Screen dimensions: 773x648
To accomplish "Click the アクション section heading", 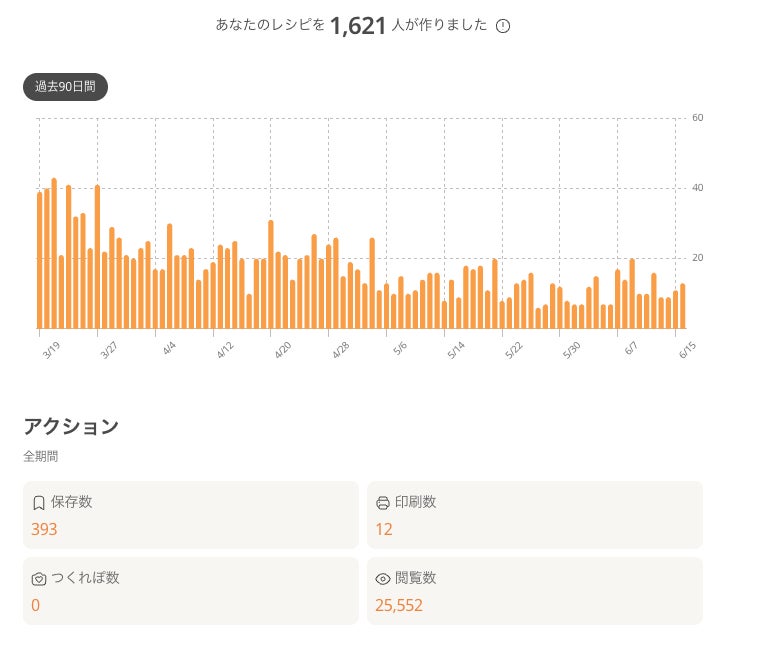I will (x=71, y=426).
